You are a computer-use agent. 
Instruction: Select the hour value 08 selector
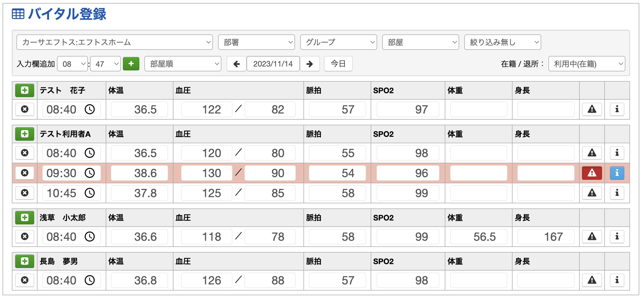(72, 64)
